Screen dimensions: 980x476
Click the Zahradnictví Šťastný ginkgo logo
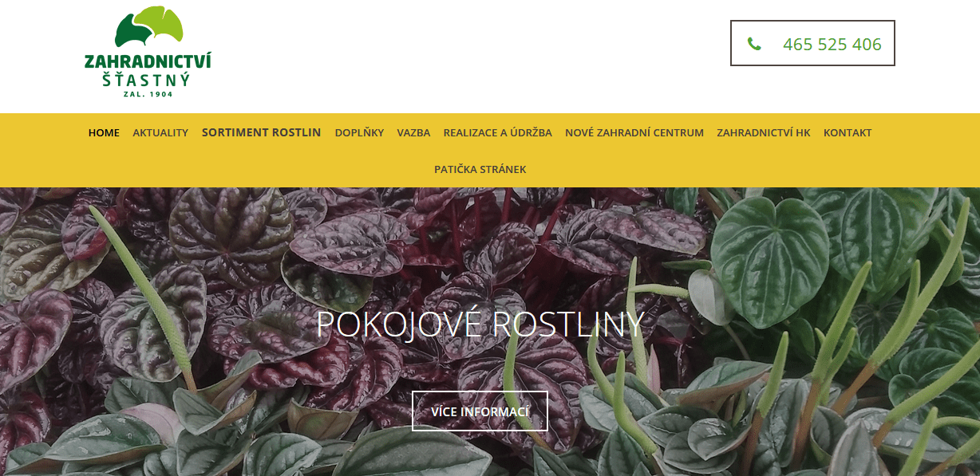click(148, 52)
